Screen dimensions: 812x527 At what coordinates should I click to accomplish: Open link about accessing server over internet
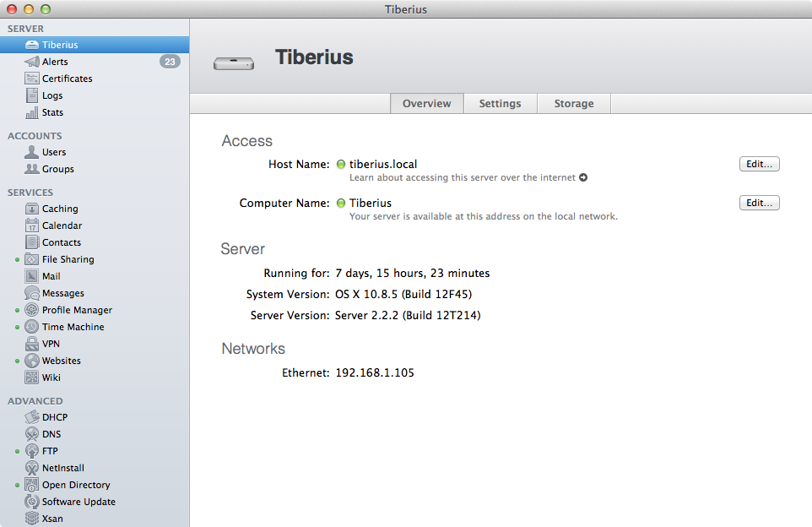(463, 177)
